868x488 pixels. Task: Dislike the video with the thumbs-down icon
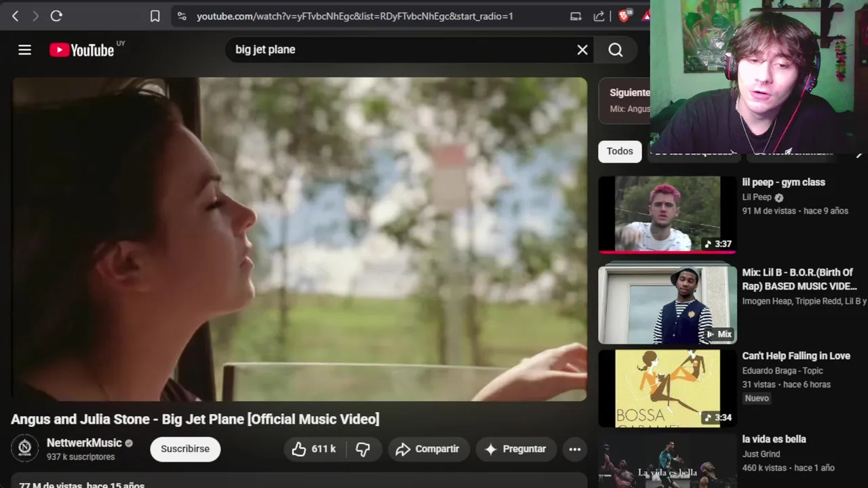click(363, 449)
